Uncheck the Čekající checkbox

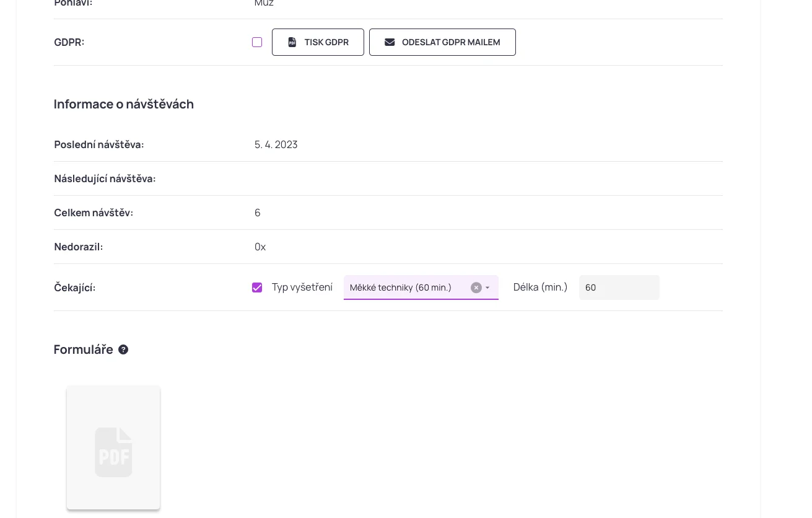point(257,288)
